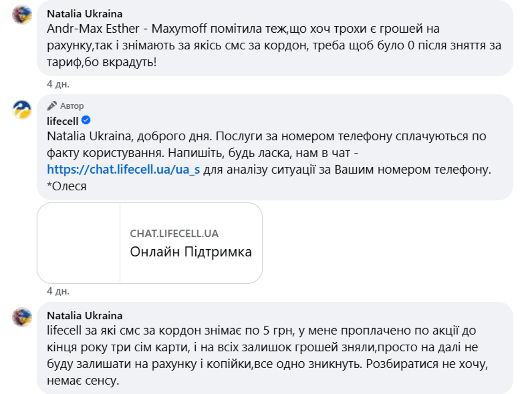Click the "немає сенсу." line in the last comment

coord(83,380)
